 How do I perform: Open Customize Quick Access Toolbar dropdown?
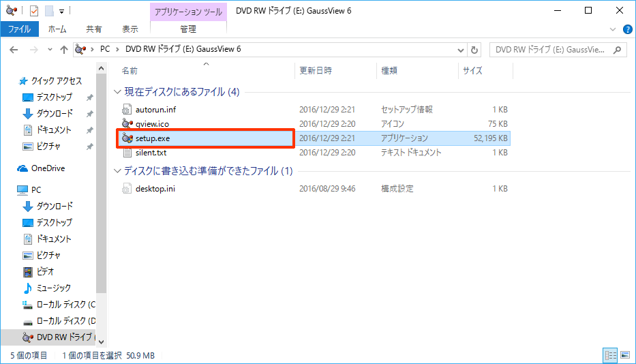tap(61, 12)
